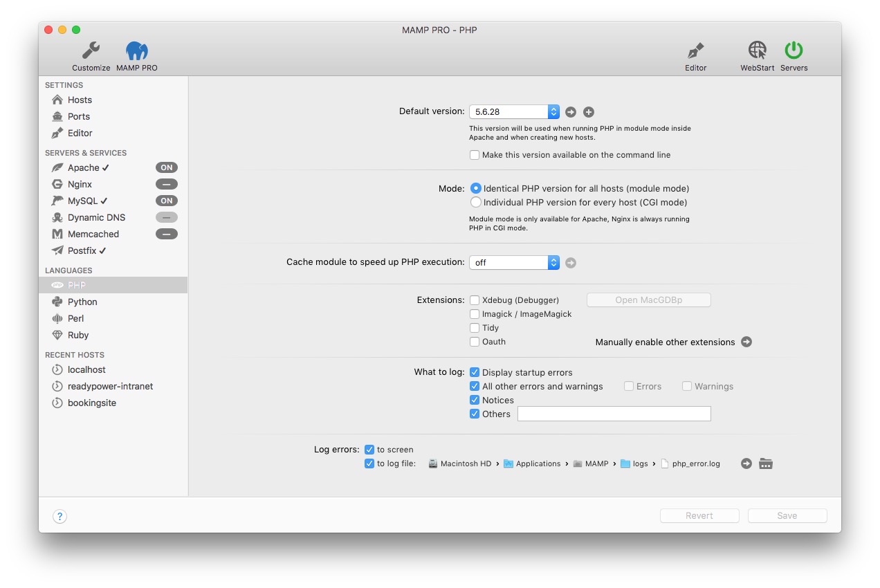Open help with question mark button
The height and width of the screenshot is (588, 880).
[x=60, y=516]
